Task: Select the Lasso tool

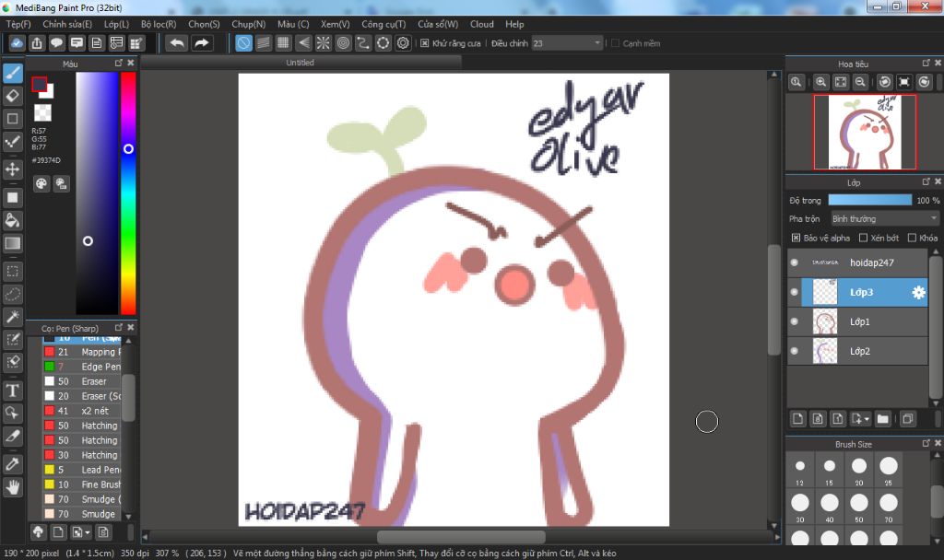Action: [x=13, y=294]
